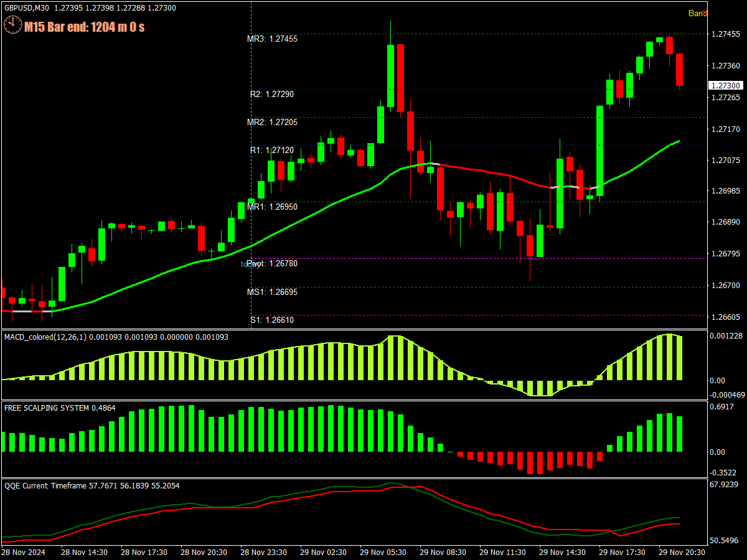747x560 pixels.
Task: Expand the MS1 1.26695 support label
Action: pyautogui.click(x=271, y=291)
